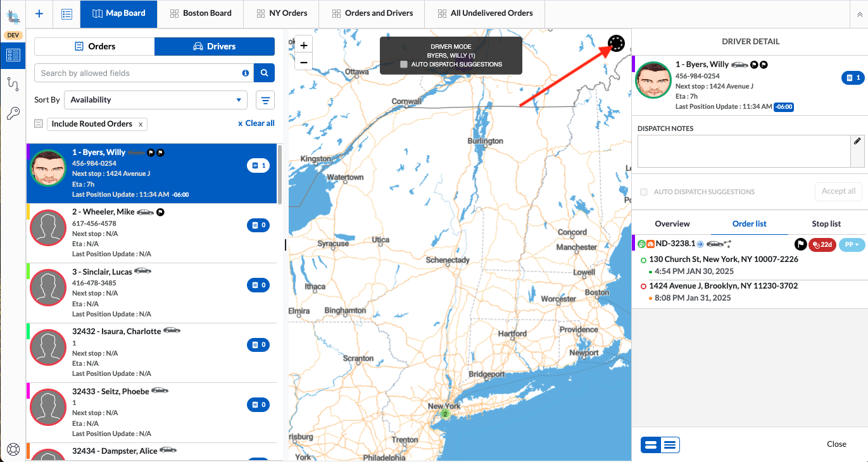Image resolution: width=868 pixels, height=462 pixels.
Task: Click the 130 Church St pickup address
Action: [x=724, y=259]
